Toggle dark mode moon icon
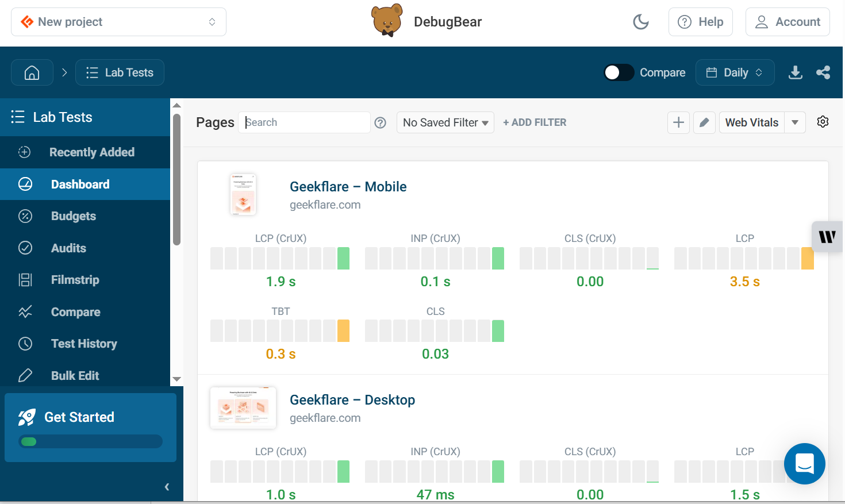This screenshot has width=845, height=504. tap(640, 22)
